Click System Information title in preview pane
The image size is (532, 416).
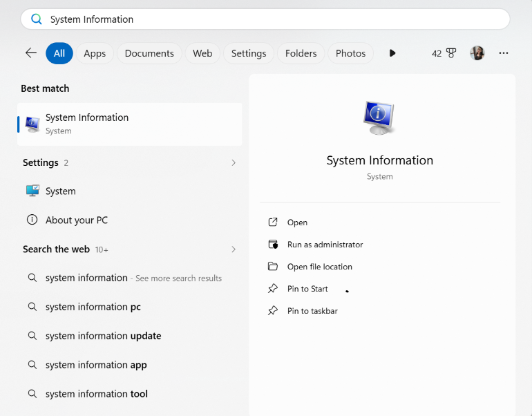[380, 160]
